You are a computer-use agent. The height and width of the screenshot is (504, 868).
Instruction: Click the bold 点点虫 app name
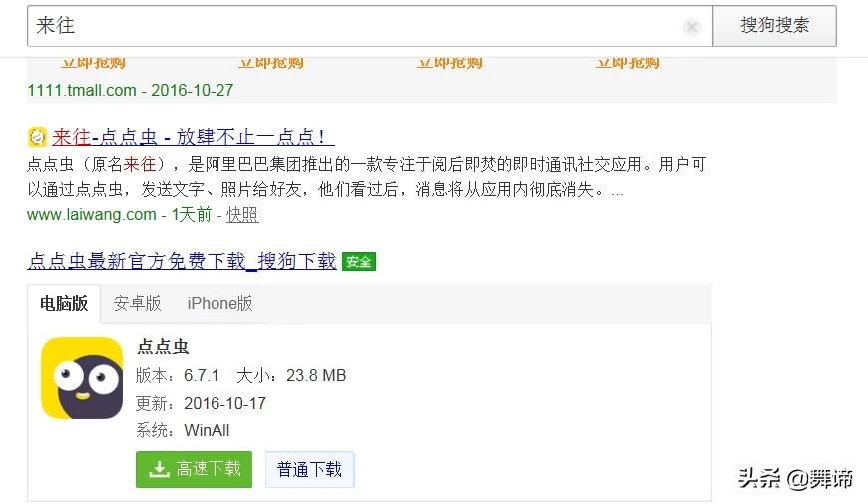click(x=163, y=346)
